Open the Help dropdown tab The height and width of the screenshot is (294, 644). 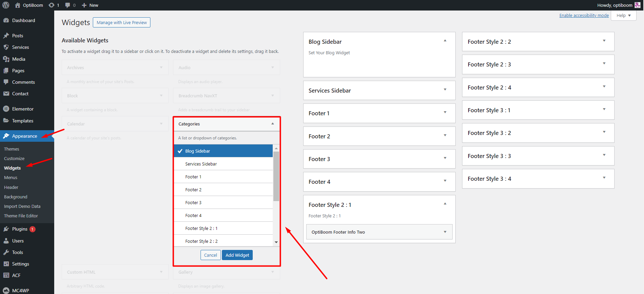click(x=623, y=16)
